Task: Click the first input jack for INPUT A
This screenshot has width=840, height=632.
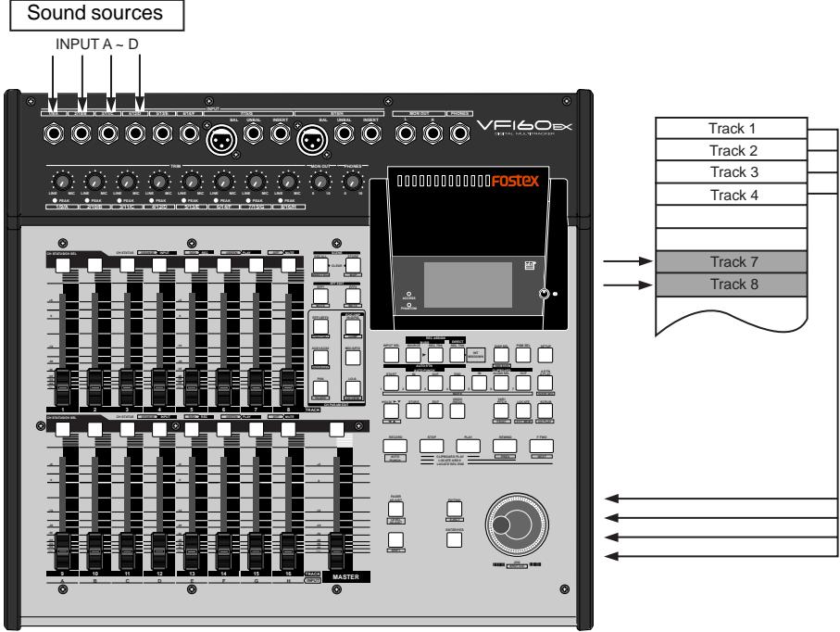Action: [x=54, y=133]
